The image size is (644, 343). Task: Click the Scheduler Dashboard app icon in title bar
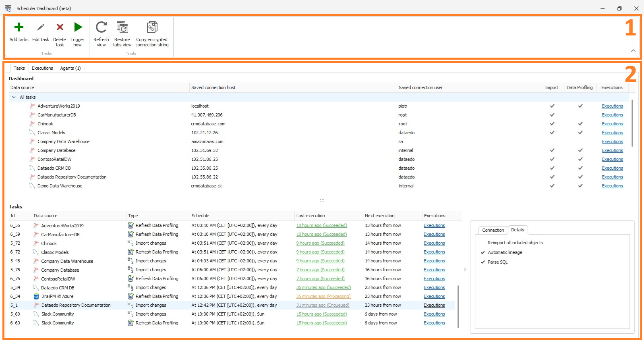coord(8,8)
